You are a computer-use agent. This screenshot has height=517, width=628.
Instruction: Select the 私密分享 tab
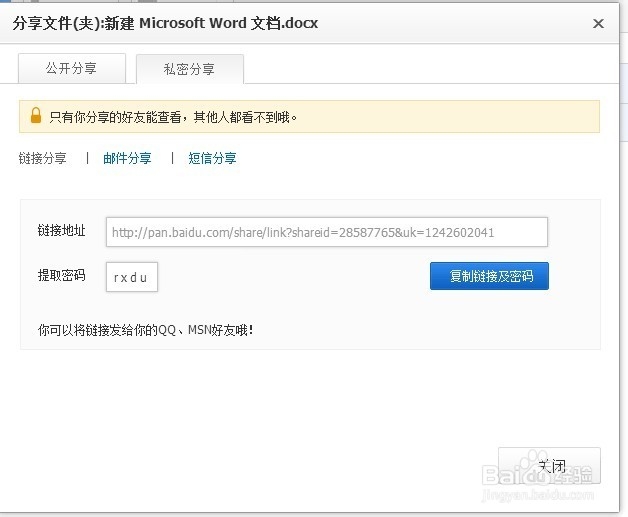point(189,69)
